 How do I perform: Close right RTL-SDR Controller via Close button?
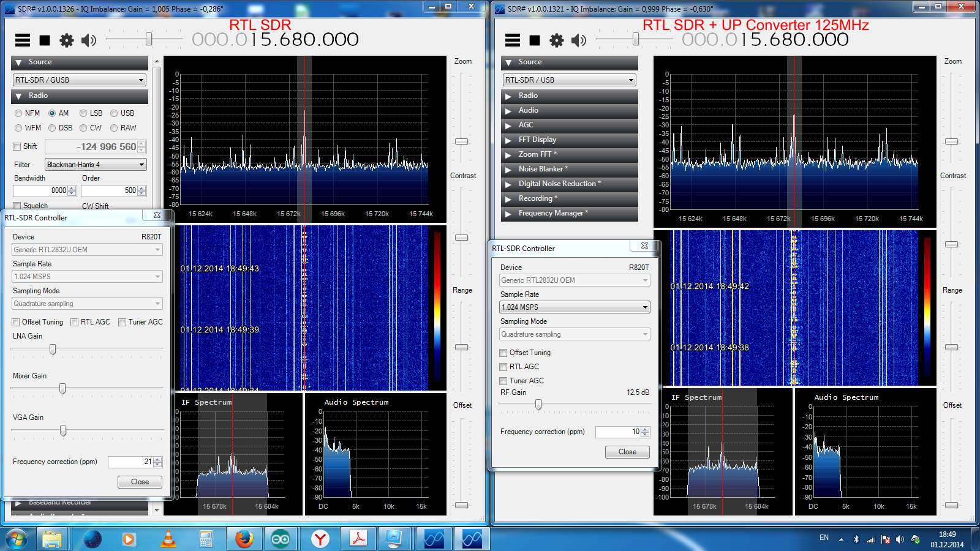coord(627,452)
